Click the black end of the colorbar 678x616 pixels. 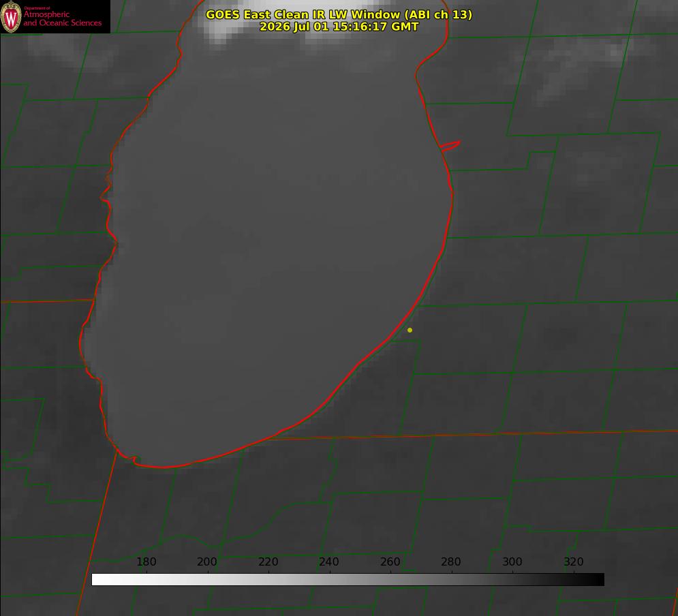(x=598, y=580)
